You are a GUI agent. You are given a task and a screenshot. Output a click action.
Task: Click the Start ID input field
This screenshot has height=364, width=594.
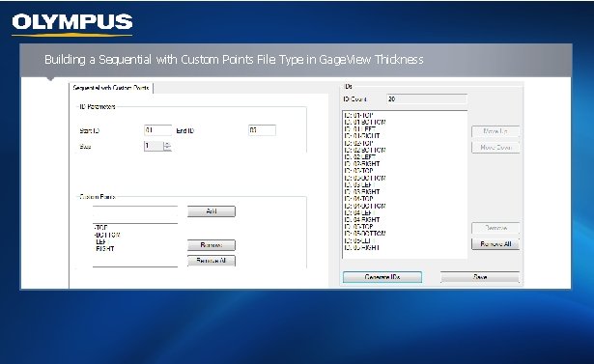tap(158, 130)
